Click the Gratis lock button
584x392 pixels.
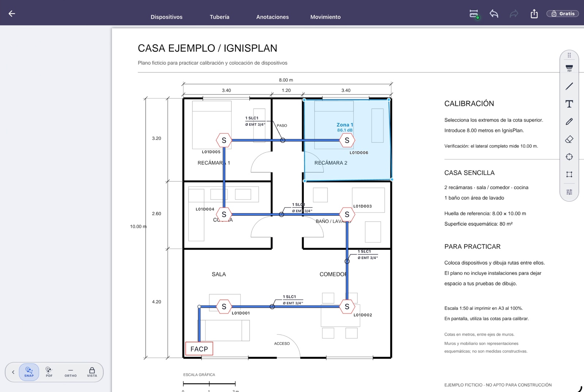point(562,13)
